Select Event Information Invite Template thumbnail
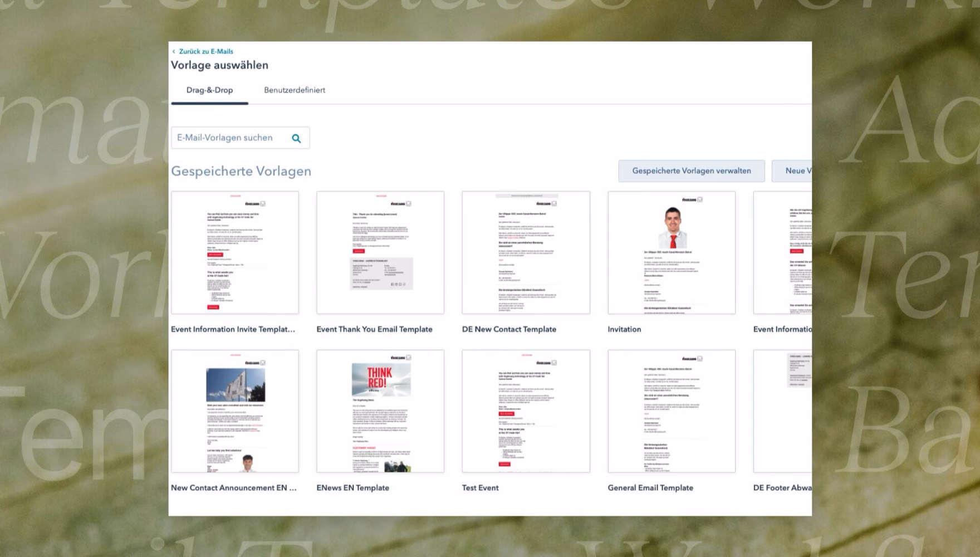This screenshot has width=980, height=557. (x=235, y=252)
